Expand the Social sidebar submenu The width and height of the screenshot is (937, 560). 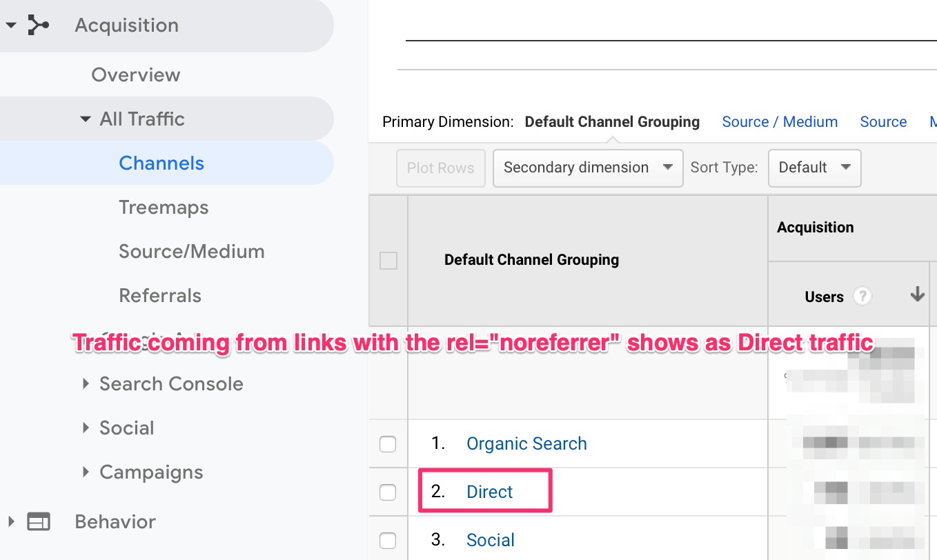tap(86, 428)
